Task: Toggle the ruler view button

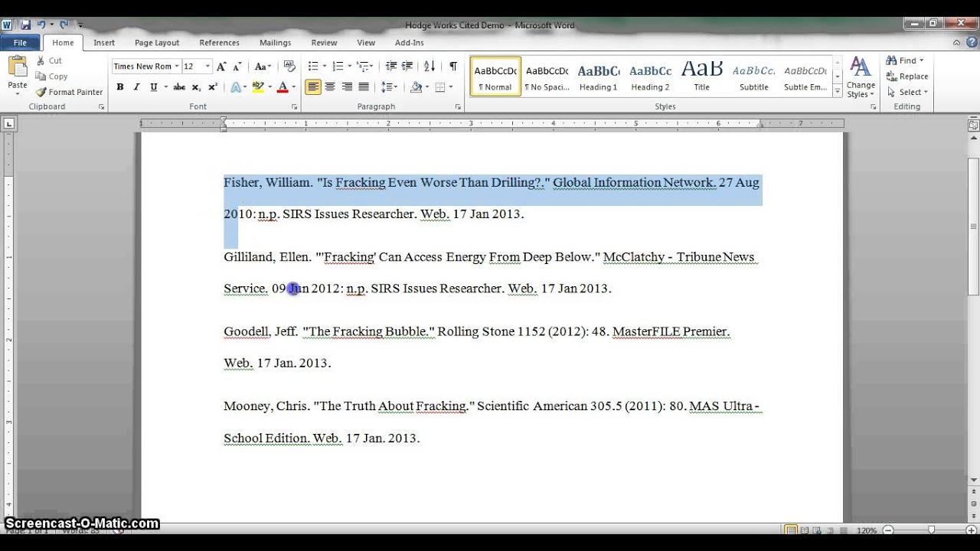Action: pos(974,124)
